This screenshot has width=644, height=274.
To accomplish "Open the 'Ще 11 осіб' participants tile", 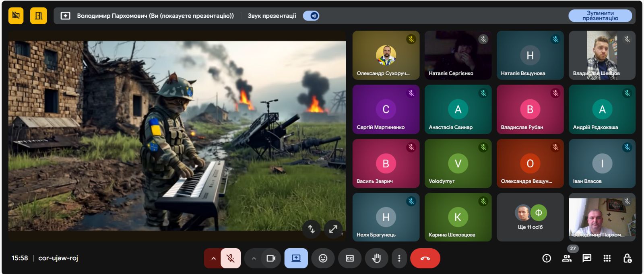I will (x=530, y=217).
